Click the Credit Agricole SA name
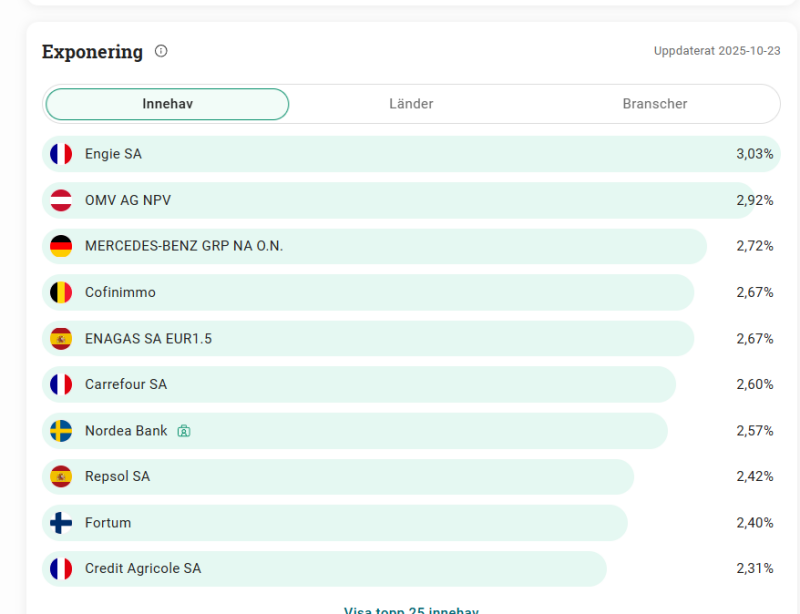 tap(143, 569)
